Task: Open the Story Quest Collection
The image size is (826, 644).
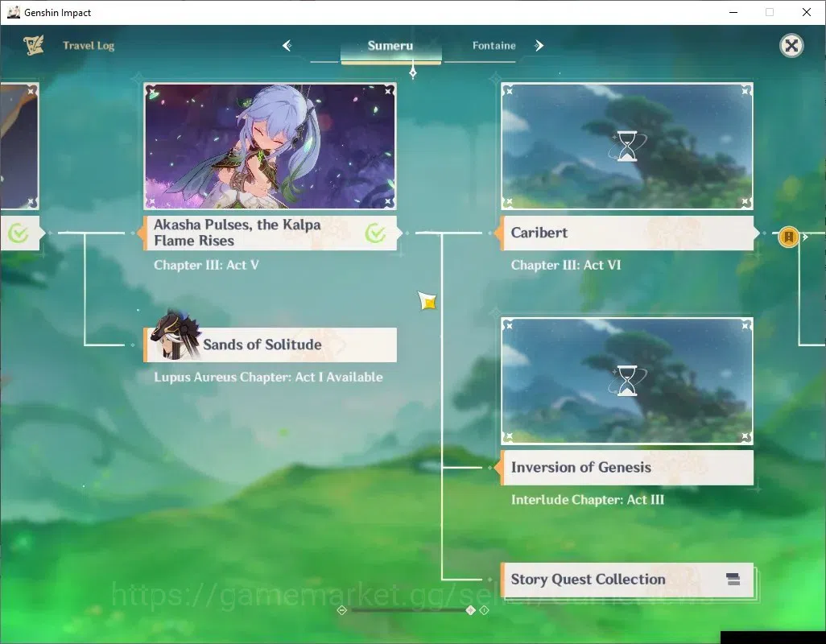Action: click(627, 580)
